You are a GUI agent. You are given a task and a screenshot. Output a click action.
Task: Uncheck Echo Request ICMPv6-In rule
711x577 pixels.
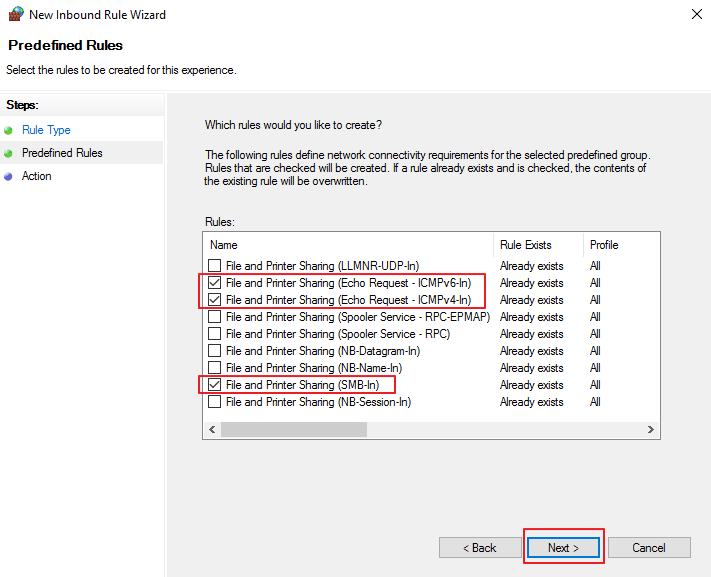click(x=215, y=283)
